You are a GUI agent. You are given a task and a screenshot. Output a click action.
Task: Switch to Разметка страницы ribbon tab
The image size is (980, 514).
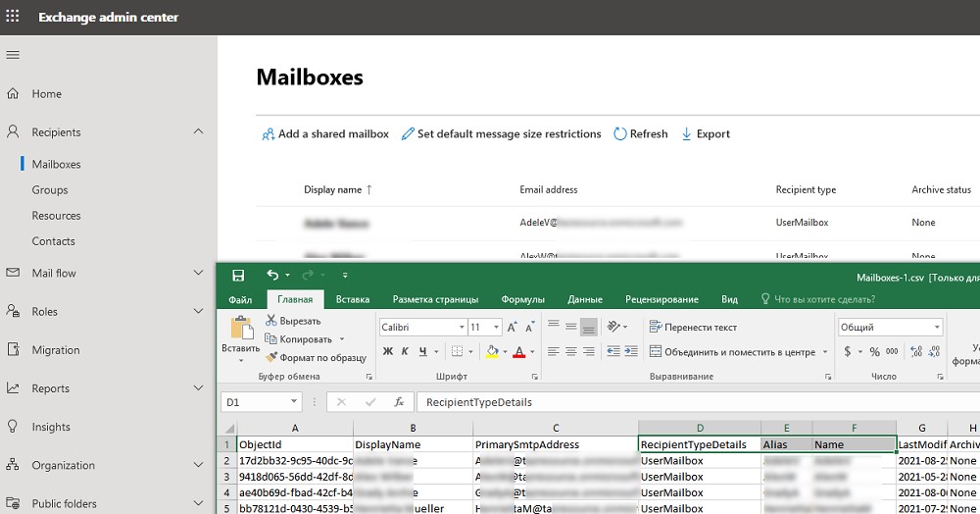tap(436, 299)
